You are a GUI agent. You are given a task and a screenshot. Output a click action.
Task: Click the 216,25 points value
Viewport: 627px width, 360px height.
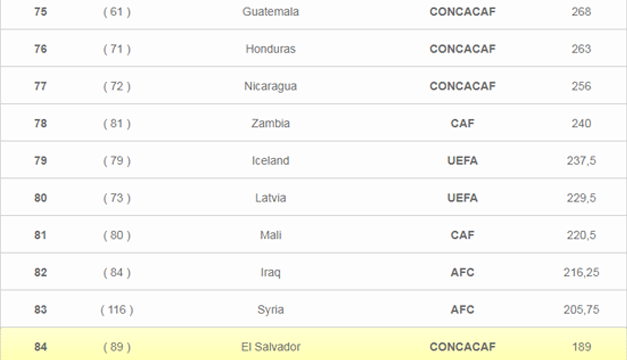tap(581, 272)
